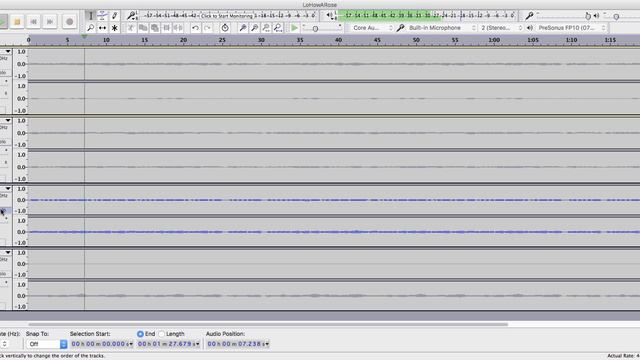Select the Draw (pencil) tool

click(x=115, y=16)
